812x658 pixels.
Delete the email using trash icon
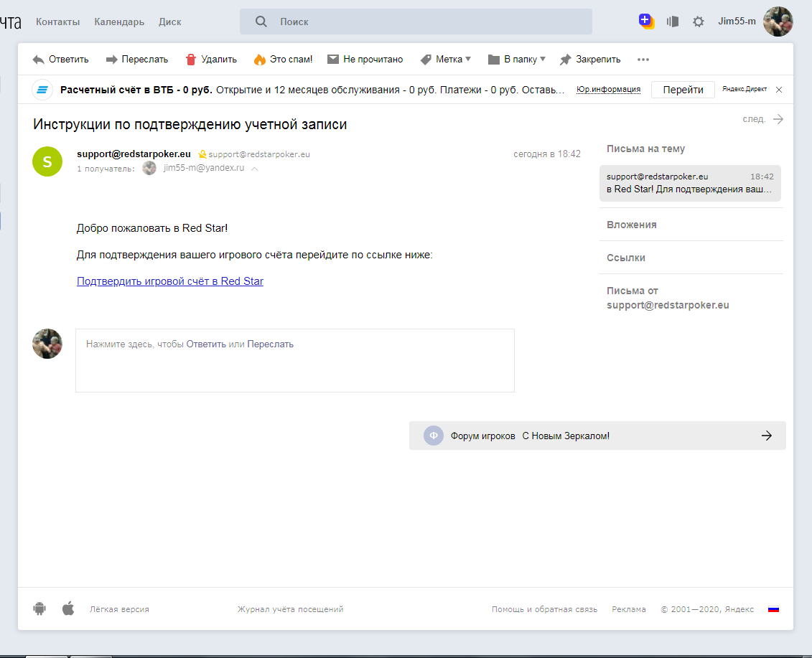tap(191, 60)
